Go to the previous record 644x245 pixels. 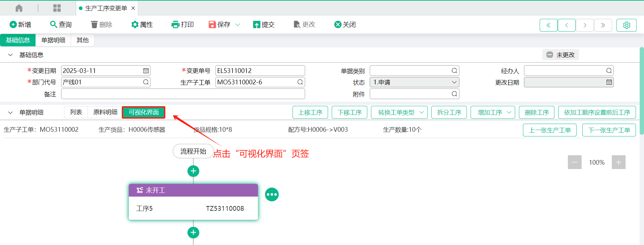pos(567,25)
